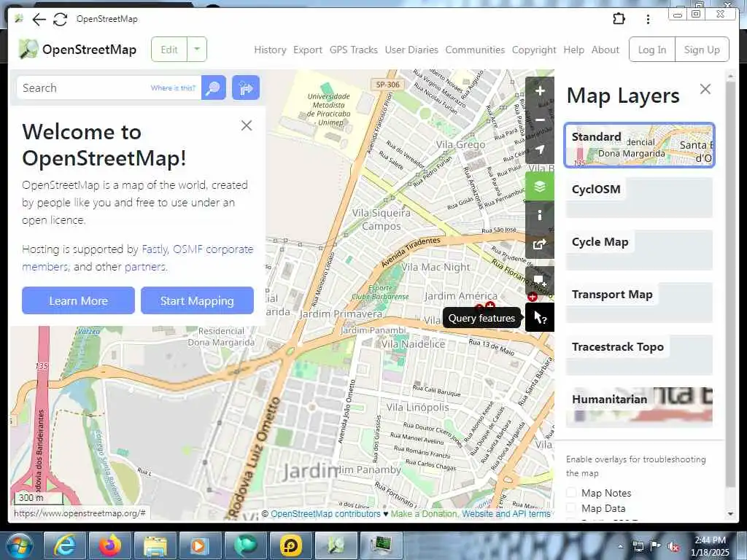Image resolution: width=747 pixels, height=560 pixels.
Task: Open Website and API terms link
Action: (x=506, y=514)
